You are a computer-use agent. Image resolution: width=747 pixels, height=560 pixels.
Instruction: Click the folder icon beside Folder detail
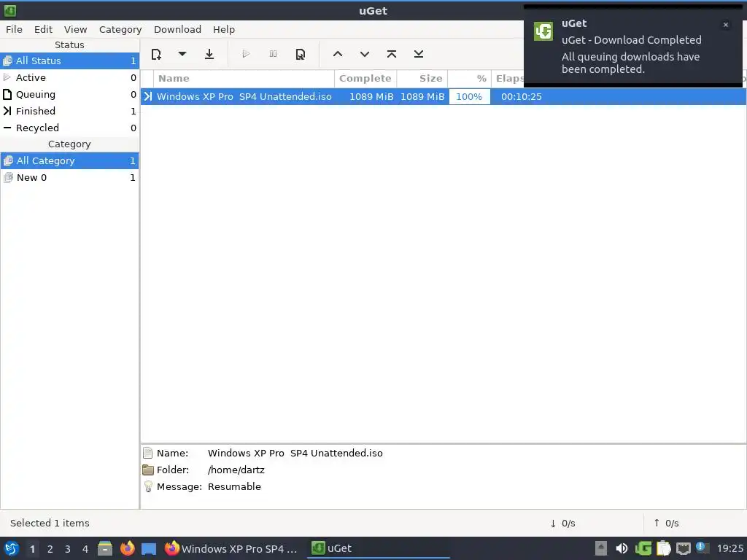[x=148, y=470]
